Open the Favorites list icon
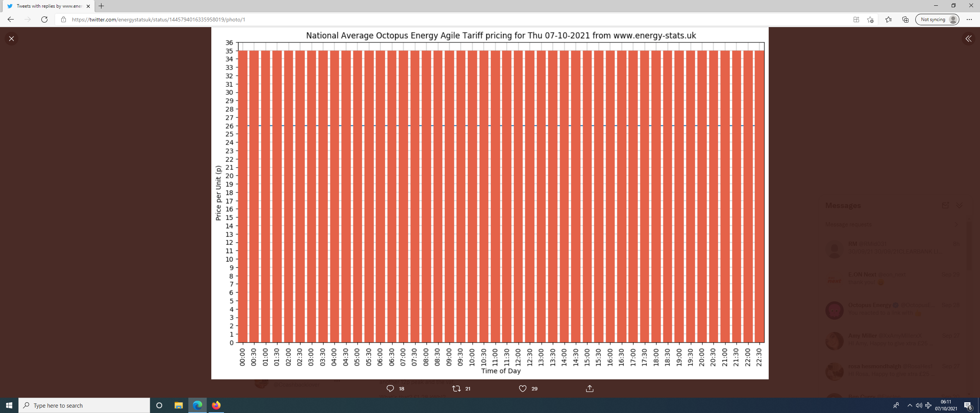Image resolution: width=980 pixels, height=413 pixels. pyautogui.click(x=889, y=20)
